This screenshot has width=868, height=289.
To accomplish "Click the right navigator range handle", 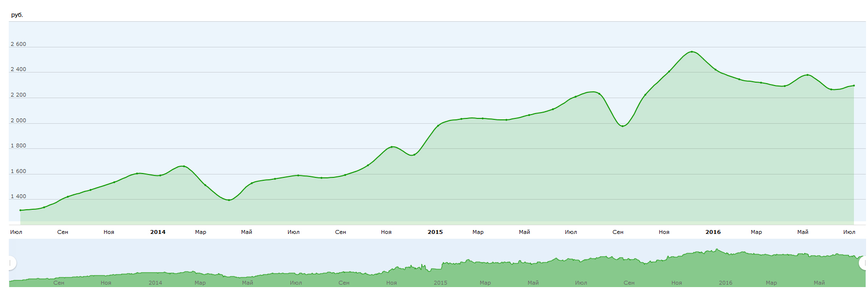I will [x=863, y=263].
